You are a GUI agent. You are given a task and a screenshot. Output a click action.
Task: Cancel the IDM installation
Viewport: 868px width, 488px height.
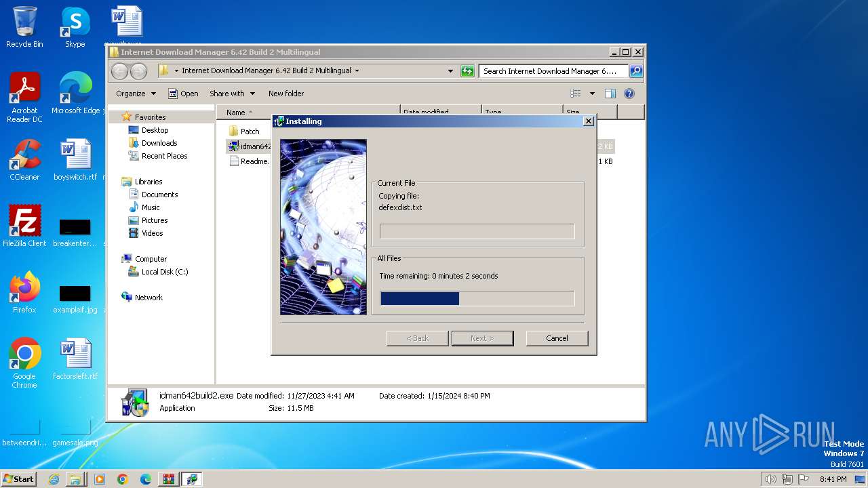pos(557,338)
